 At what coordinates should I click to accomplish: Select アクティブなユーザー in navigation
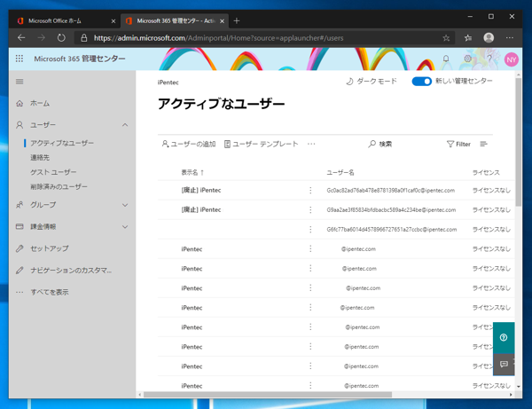tap(62, 143)
